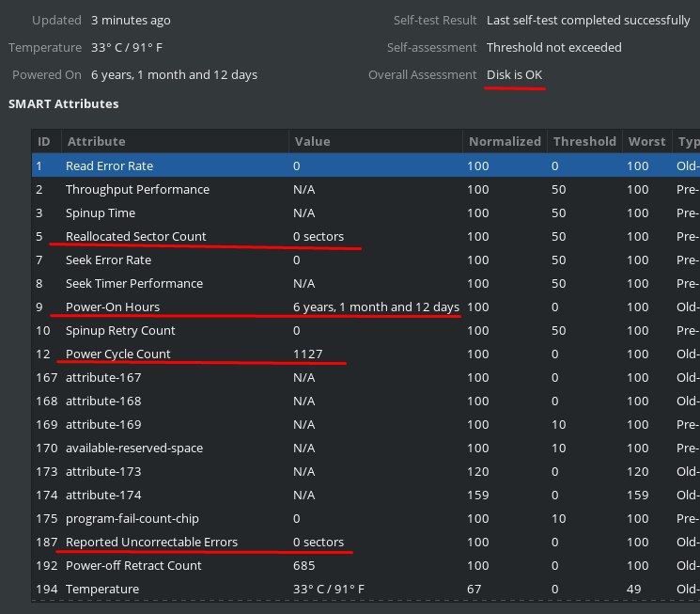700x614 pixels.
Task: Click the '0 sectors' Uncorrectable Errors value
Action: tap(319, 542)
